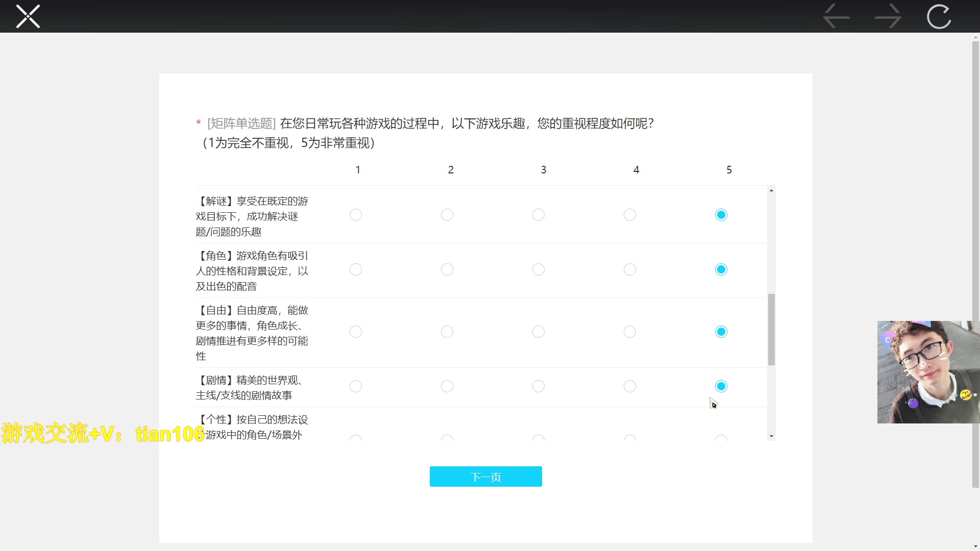Go forward using the right arrow icon

[888, 16]
